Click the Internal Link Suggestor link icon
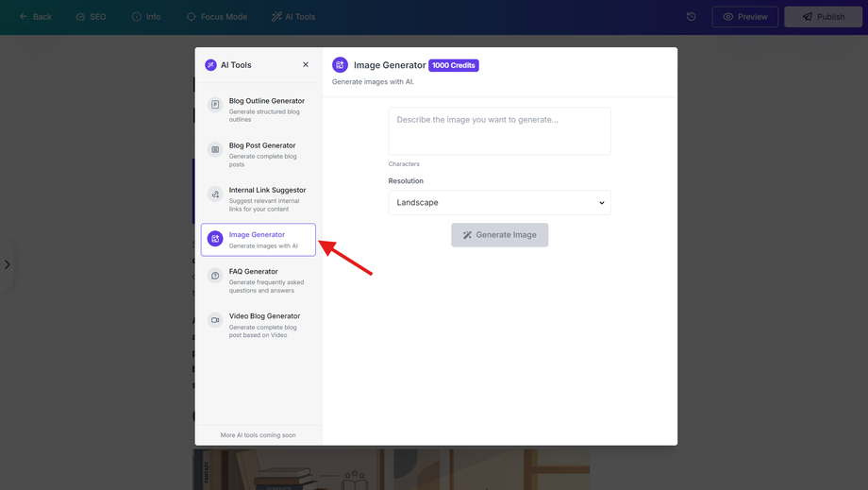The image size is (868, 490). 215,194
